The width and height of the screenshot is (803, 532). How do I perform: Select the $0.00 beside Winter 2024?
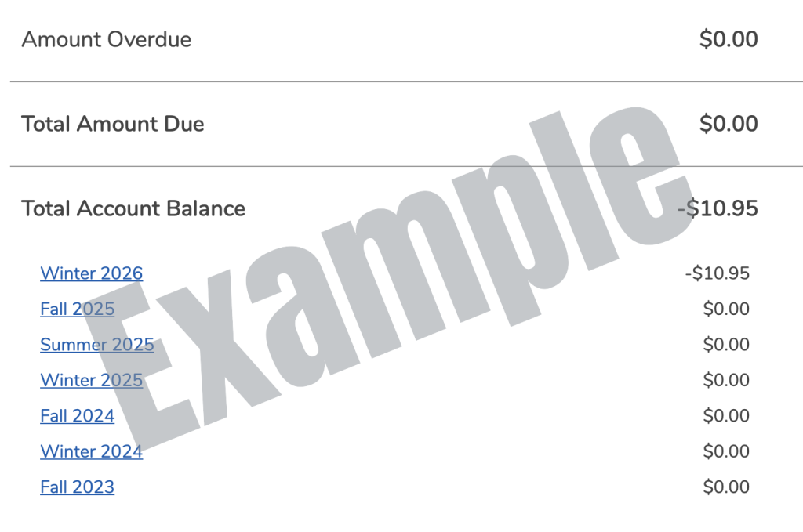(726, 451)
